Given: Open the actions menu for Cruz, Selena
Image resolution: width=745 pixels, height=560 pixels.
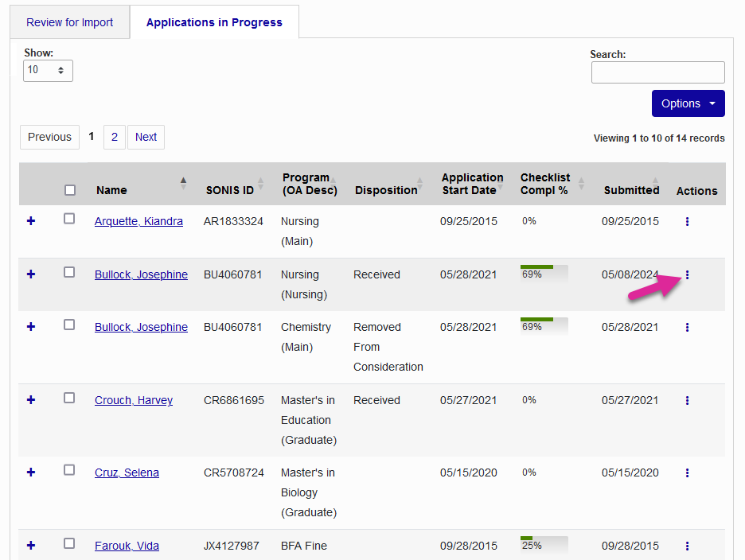Looking at the screenshot, I should 687,472.
